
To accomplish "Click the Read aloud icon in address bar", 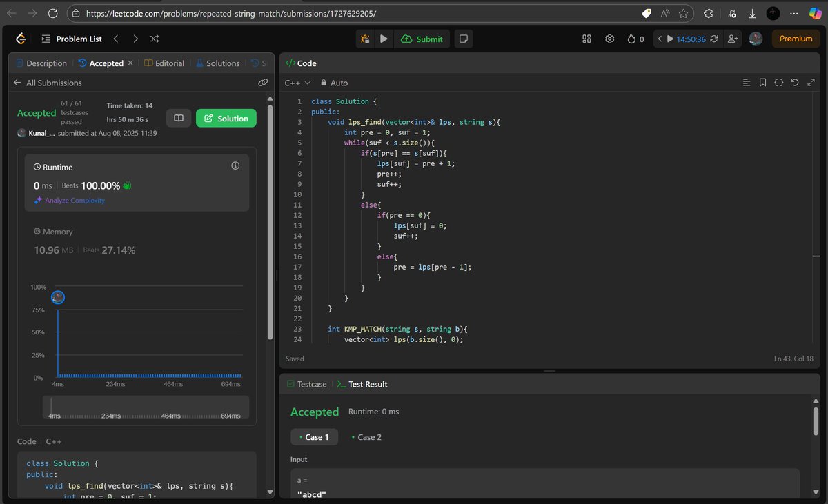I will click(665, 13).
